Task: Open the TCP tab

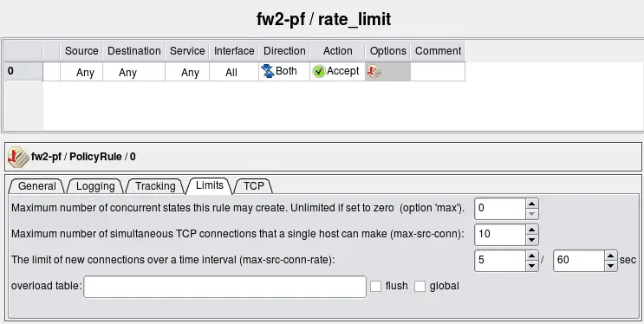Action: click(253, 186)
